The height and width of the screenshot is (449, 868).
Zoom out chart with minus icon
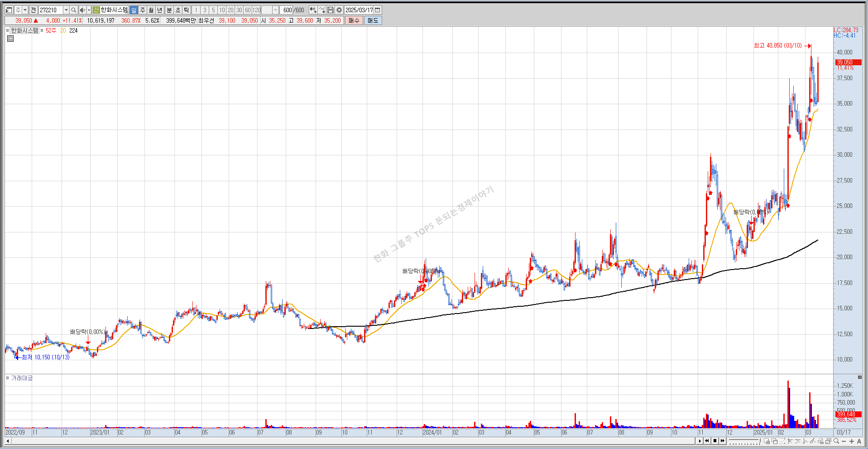tap(844, 441)
